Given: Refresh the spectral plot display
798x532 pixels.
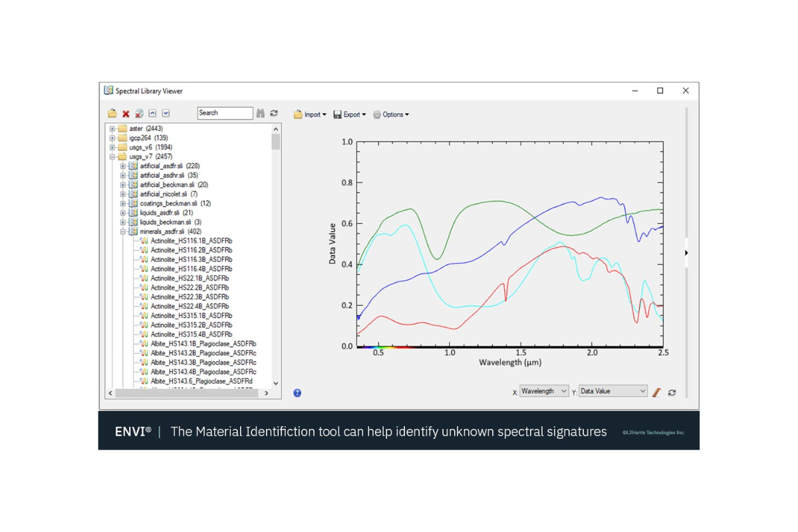Looking at the screenshot, I should tap(671, 392).
